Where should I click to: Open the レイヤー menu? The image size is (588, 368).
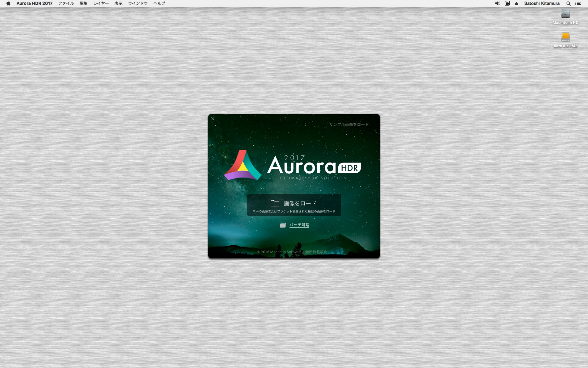tap(101, 3)
